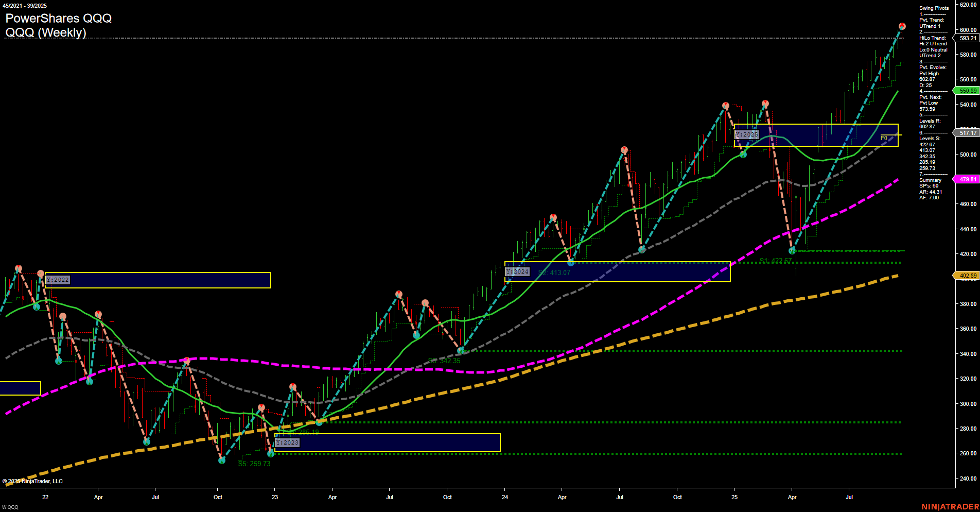The image size is (980, 512).
Task: Click the green pivot marker near the April 2025 bottom
Action: (x=791, y=250)
